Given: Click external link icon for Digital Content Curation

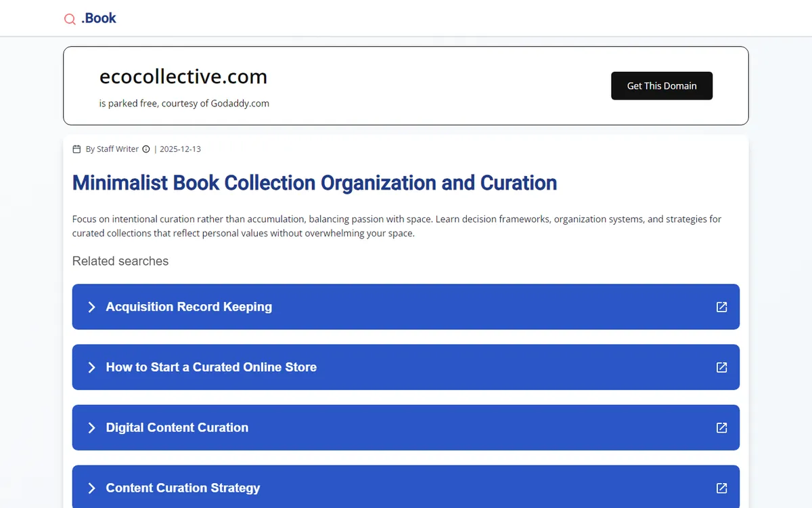Looking at the screenshot, I should click(x=721, y=427).
